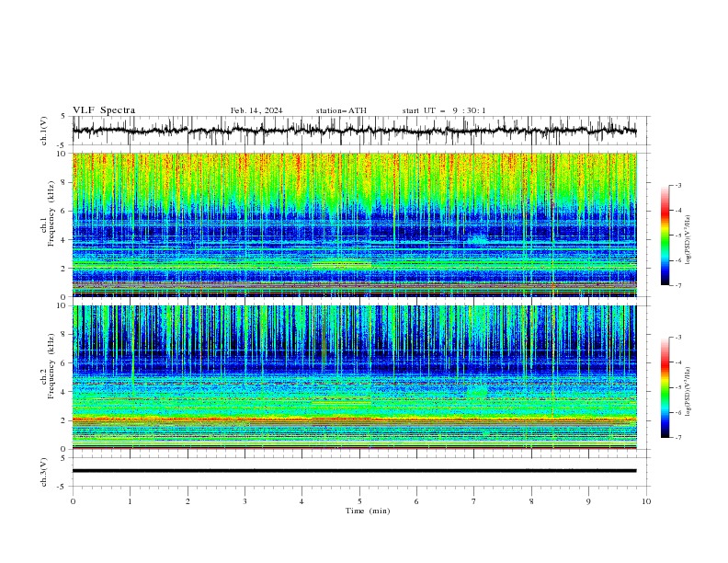Click the "station=ATH" header label
728x563 pixels.
(341, 110)
